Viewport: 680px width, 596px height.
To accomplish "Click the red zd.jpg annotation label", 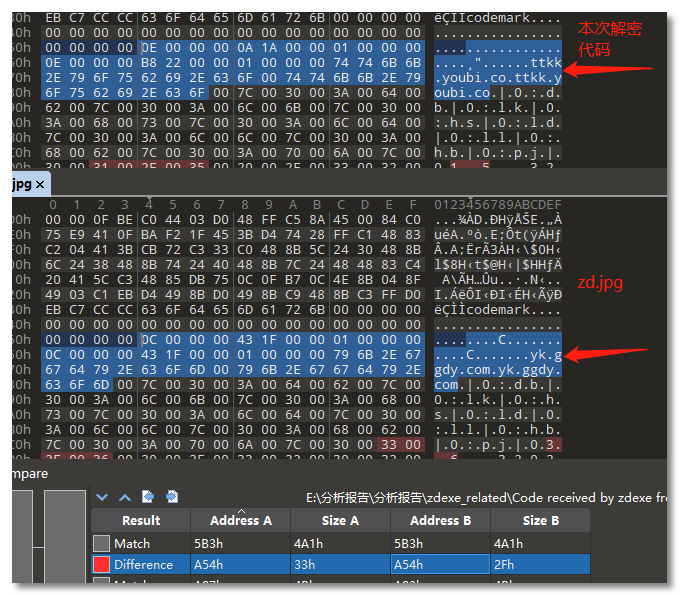I will click(600, 283).
